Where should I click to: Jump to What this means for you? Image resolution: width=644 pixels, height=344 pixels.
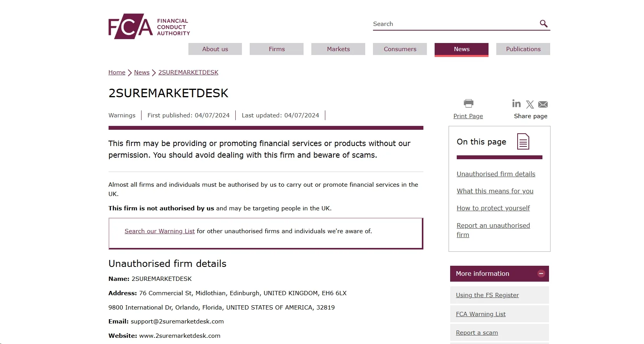(x=495, y=191)
